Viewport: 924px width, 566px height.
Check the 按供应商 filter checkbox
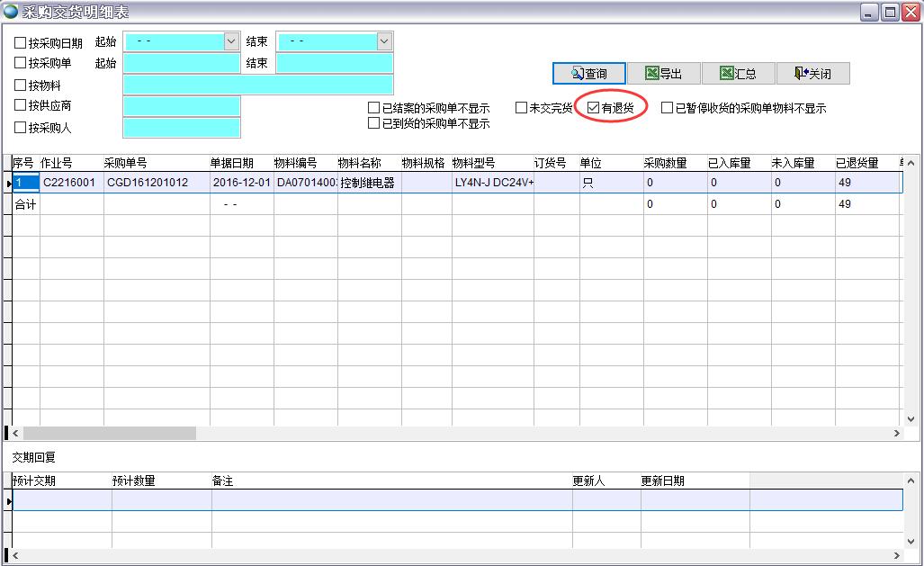tap(18, 106)
